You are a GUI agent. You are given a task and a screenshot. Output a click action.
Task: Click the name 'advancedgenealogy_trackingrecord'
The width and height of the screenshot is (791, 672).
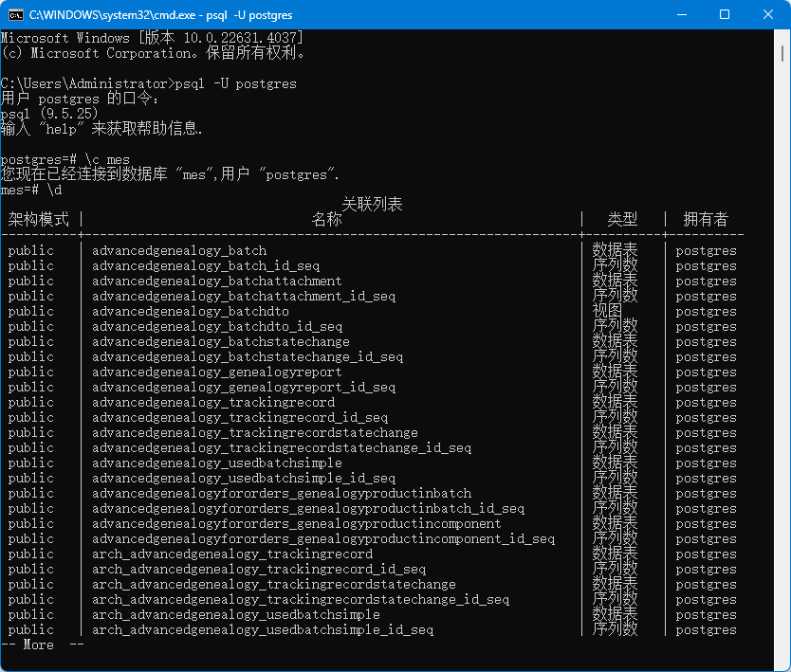[213, 402]
